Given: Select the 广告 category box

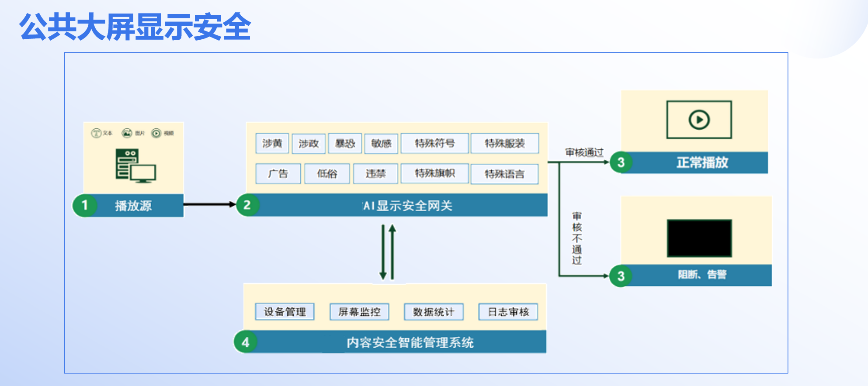Looking at the screenshot, I should (278, 174).
